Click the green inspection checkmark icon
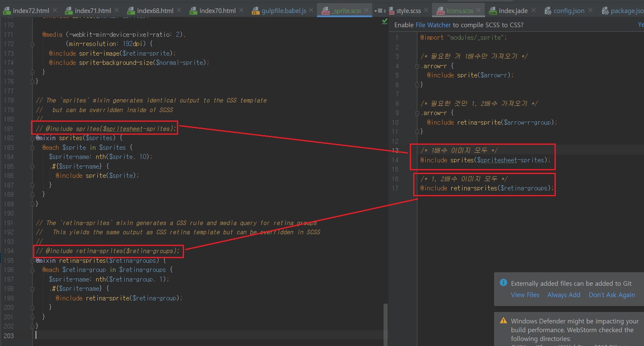644x346 pixels. pyautogui.click(x=384, y=22)
